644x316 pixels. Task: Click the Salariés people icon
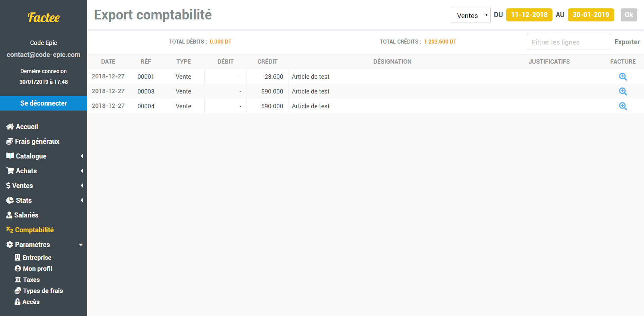pyautogui.click(x=9, y=215)
